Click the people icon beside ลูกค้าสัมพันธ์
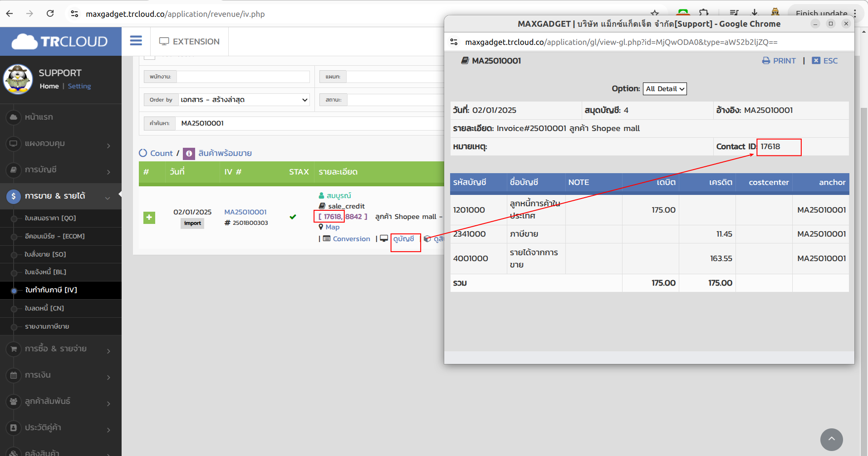868x456 pixels. tap(14, 402)
